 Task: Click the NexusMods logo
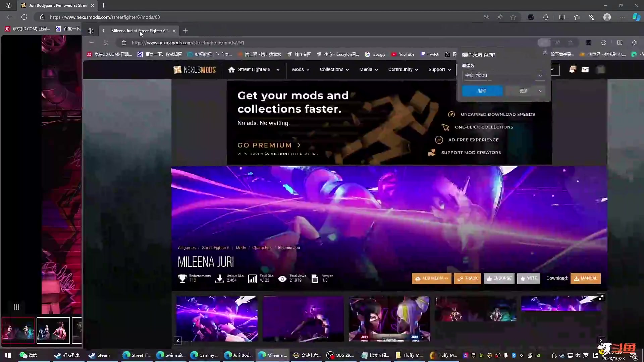[x=195, y=70]
